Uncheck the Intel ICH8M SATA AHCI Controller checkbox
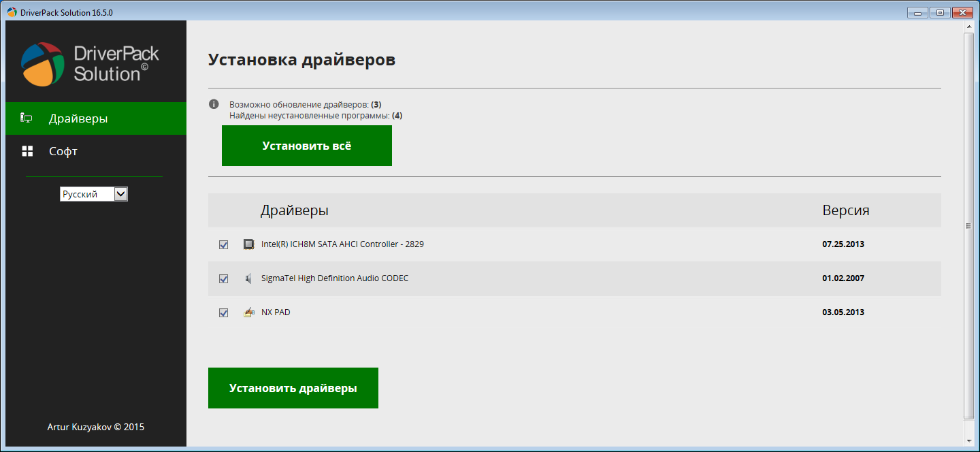Screen dimensions: 980x452 (223, 244)
